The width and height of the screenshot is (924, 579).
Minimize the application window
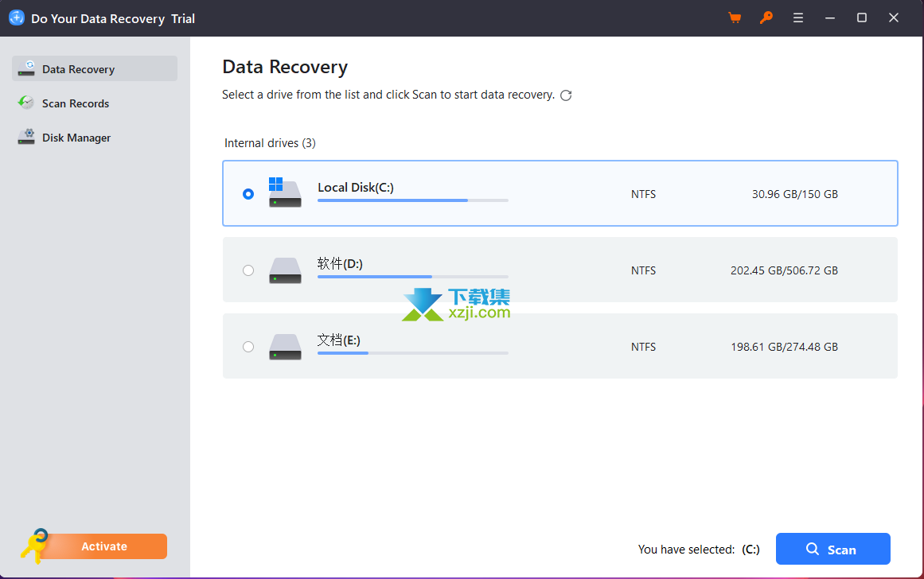pos(830,17)
